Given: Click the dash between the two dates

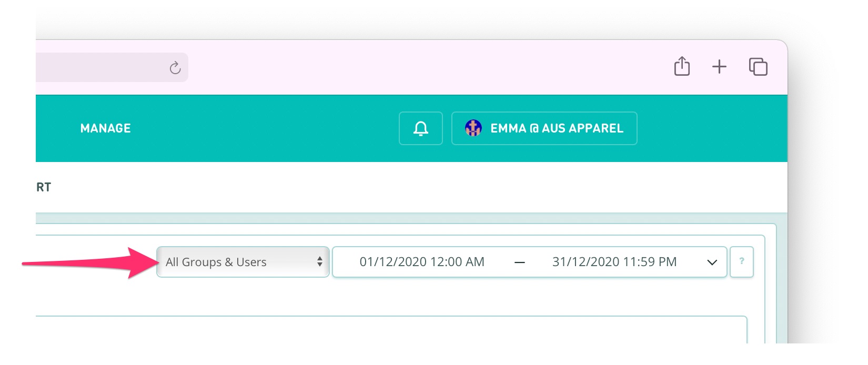Looking at the screenshot, I should pos(520,261).
